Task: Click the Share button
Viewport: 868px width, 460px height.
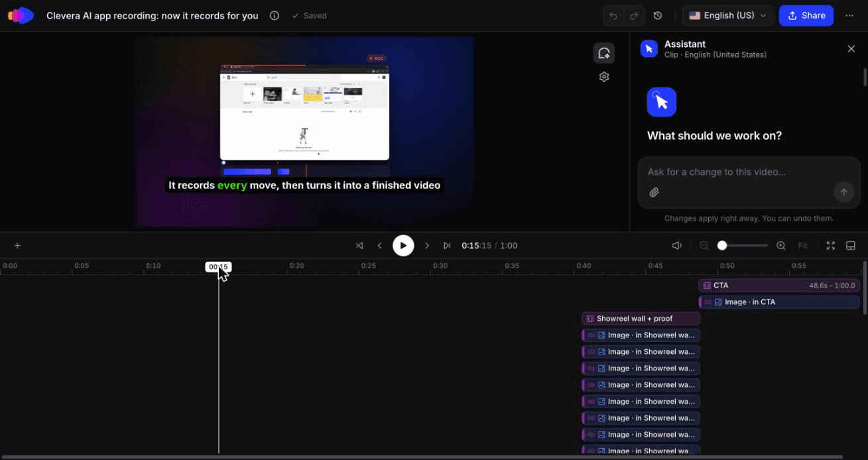Action: (x=806, y=15)
